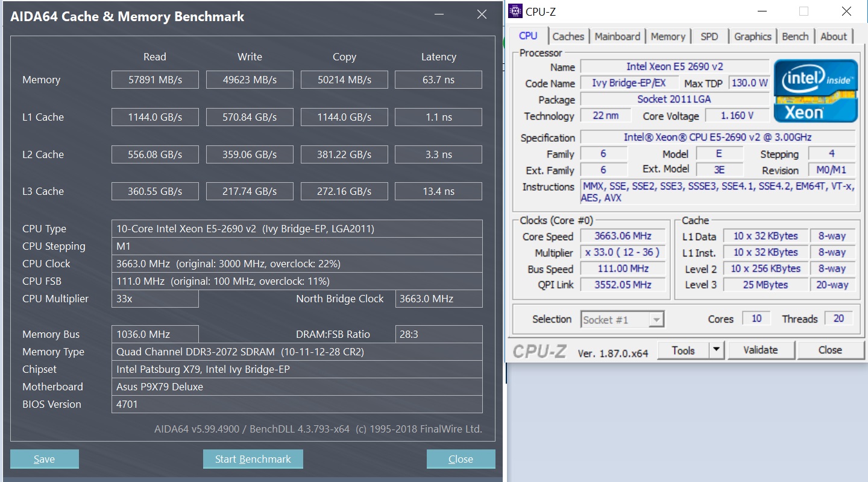Click the Save button in AIDA64
The height and width of the screenshot is (482, 868).
pos(45,459)
